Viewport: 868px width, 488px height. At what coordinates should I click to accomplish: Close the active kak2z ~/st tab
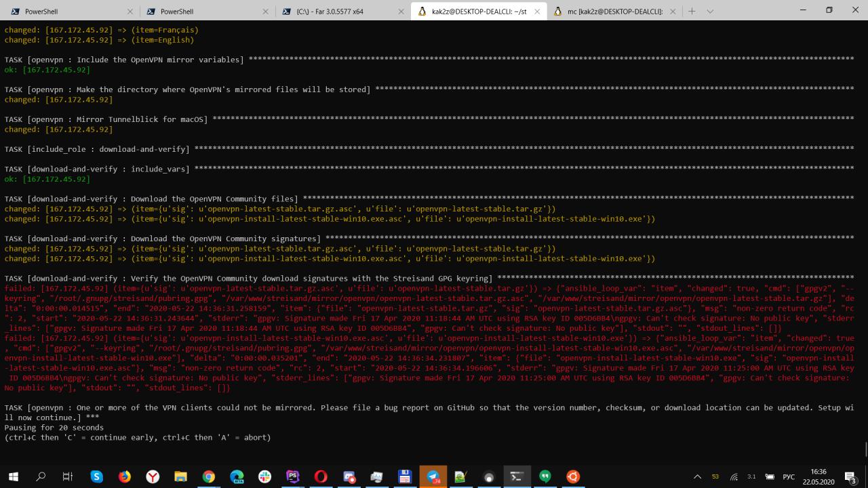tap(537, 12)
